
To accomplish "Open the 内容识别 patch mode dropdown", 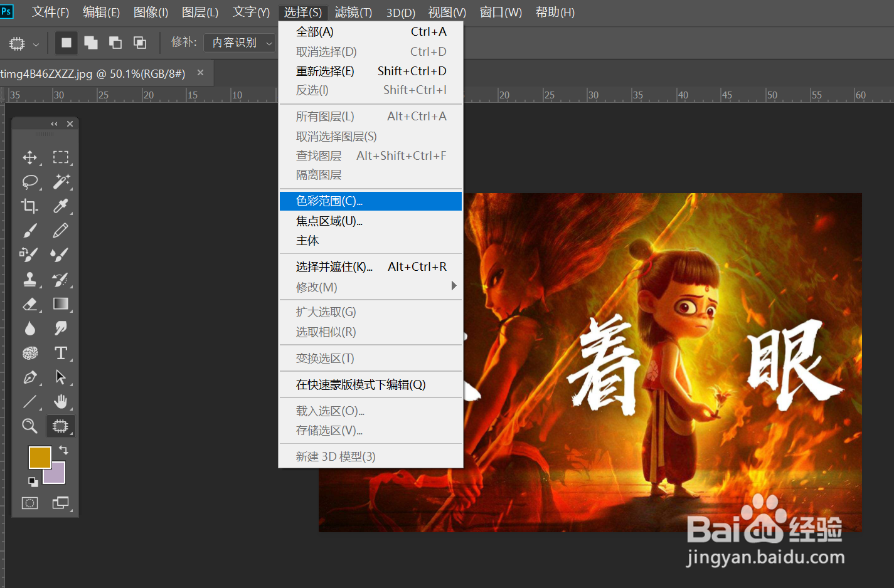I will point(239,43).
